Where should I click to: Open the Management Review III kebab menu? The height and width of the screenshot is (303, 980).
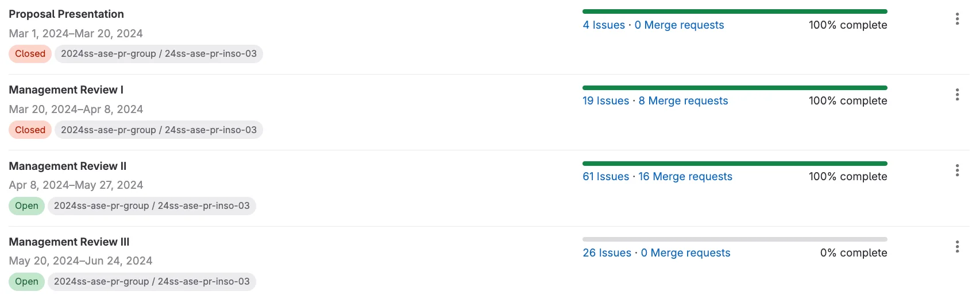957,247
